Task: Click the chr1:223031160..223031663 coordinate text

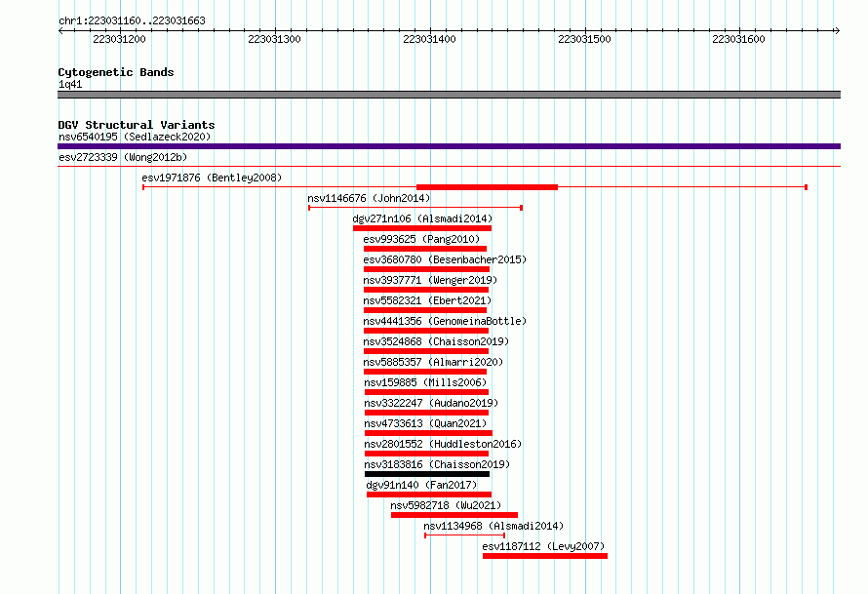Action: [132, 20]
